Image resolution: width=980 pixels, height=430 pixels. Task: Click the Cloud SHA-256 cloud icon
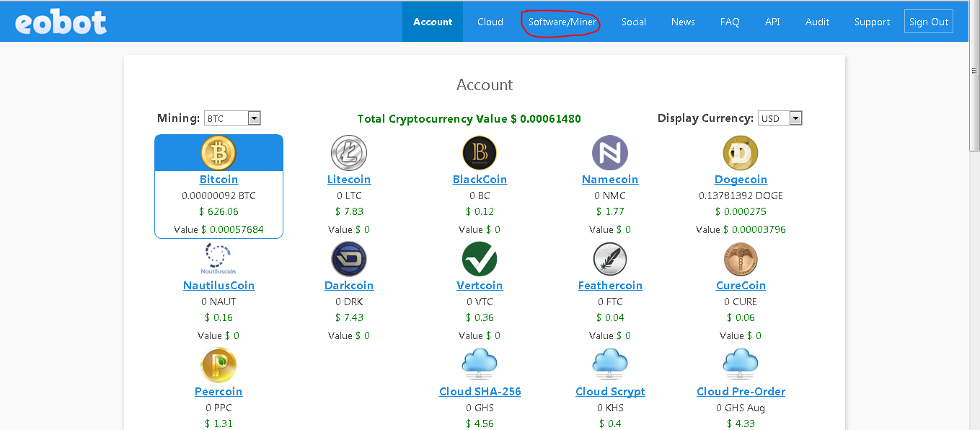pyautogui.click(x=480, y=365)
